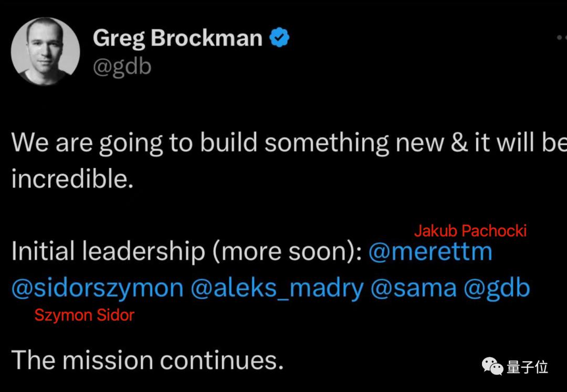The width and height of the screenshot is (567, 392).
Task: Click the @gdb handle below the name
Action: [x=122, y=67]
